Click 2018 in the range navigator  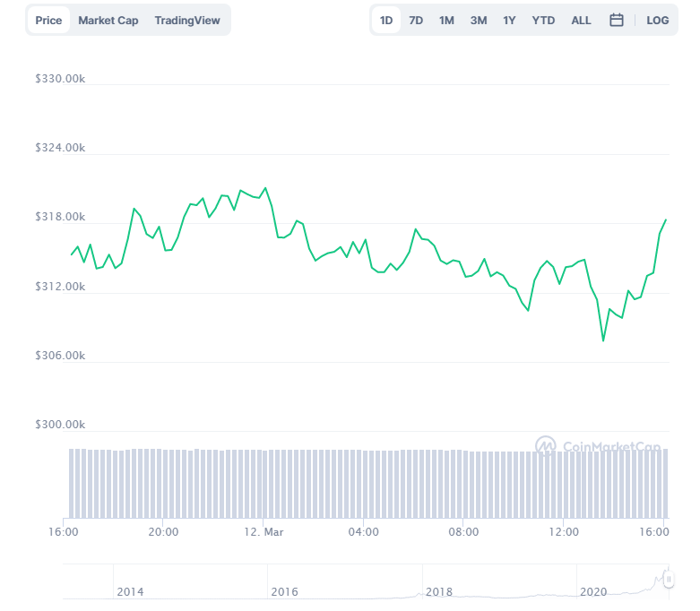point(439,592)
